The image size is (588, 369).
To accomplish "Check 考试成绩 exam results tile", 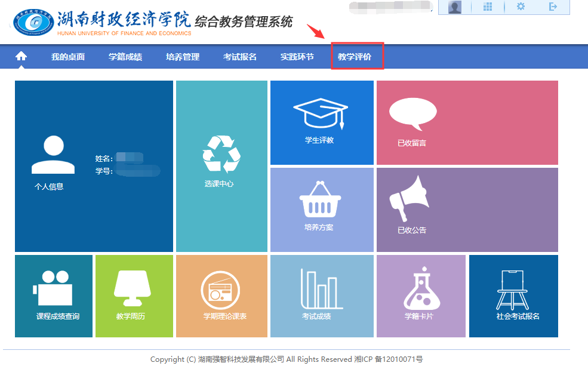I will [x=322, y=296].
